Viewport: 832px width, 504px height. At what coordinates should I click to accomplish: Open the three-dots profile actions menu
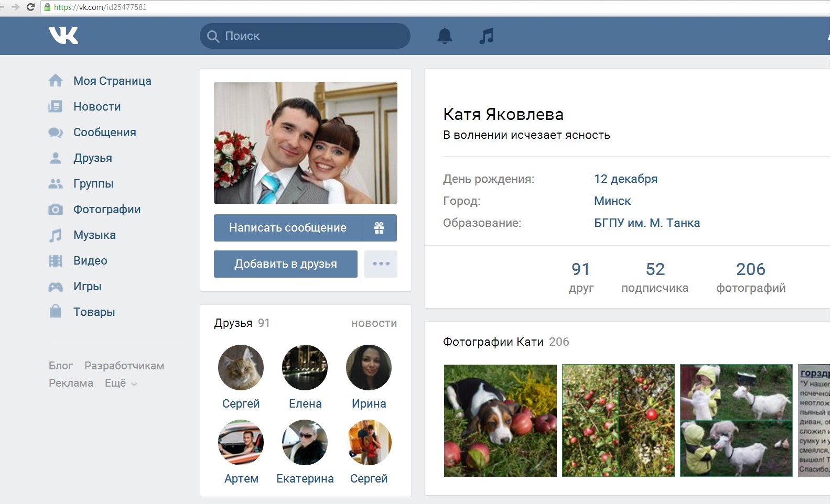[381, 264]
